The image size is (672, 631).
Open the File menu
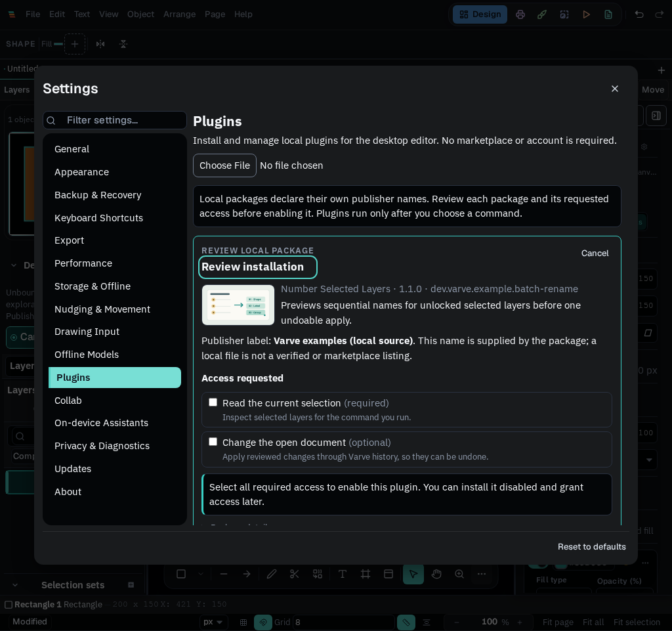point(33,14)
